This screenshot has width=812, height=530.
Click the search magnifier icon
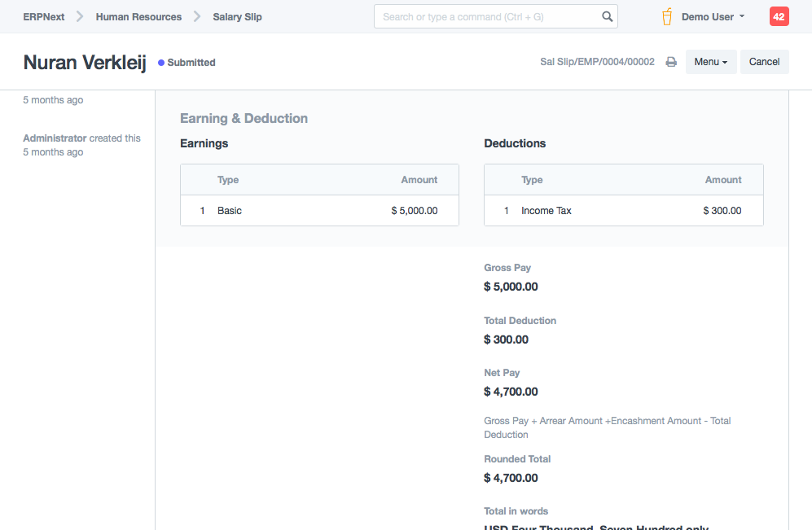[607, 16]
